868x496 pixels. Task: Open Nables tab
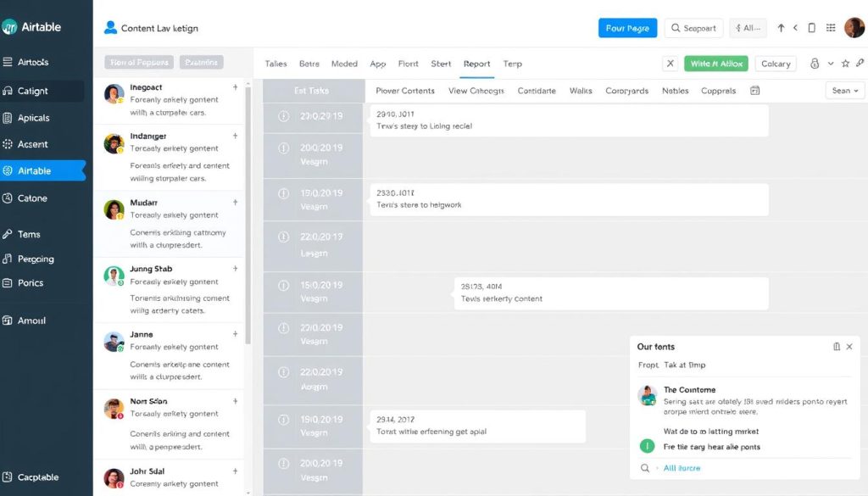click(x=676, y=90)
